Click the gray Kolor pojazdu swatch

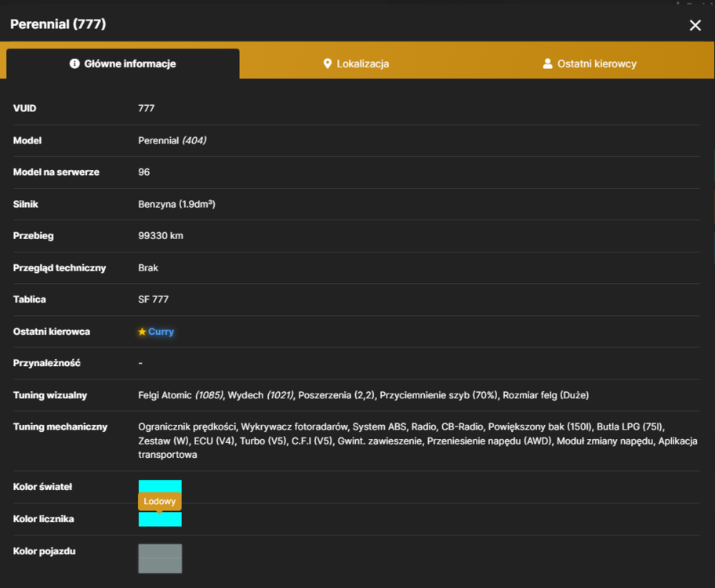[160, 558]
